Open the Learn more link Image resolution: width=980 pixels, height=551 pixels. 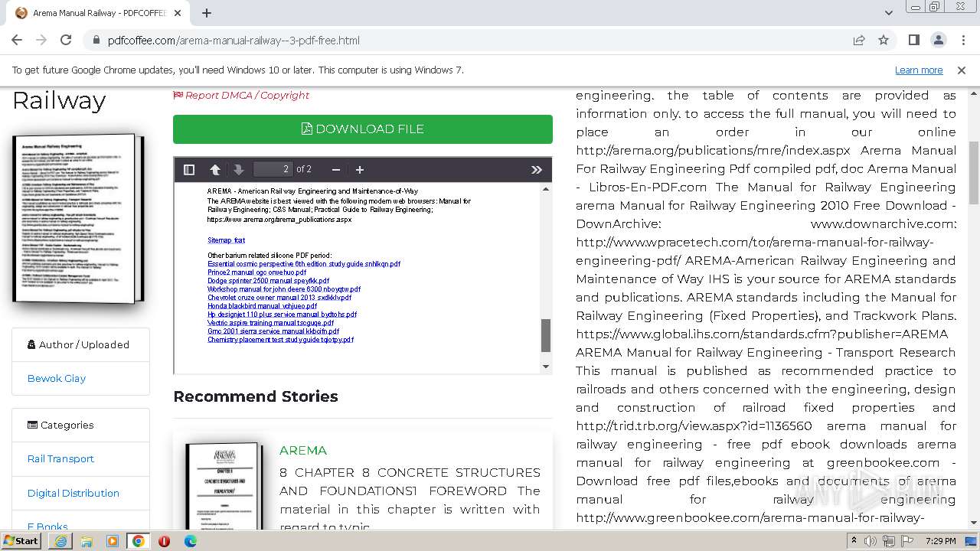(x=919, y=70)
